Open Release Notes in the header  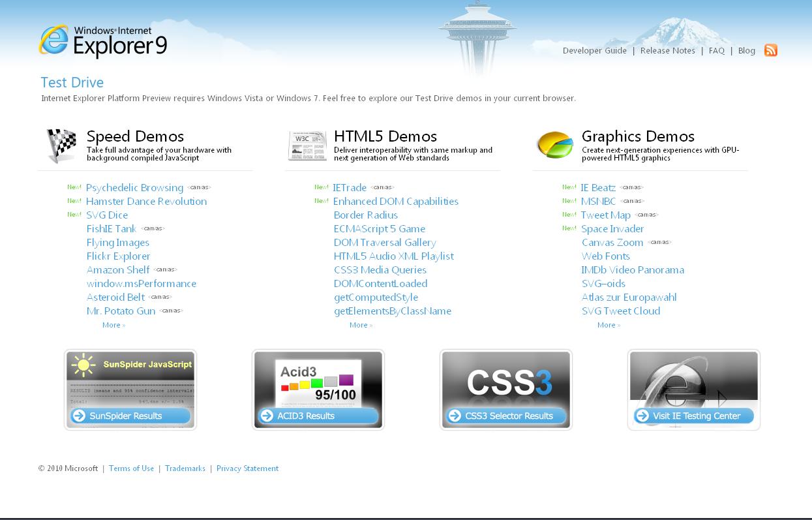(668, 50)
